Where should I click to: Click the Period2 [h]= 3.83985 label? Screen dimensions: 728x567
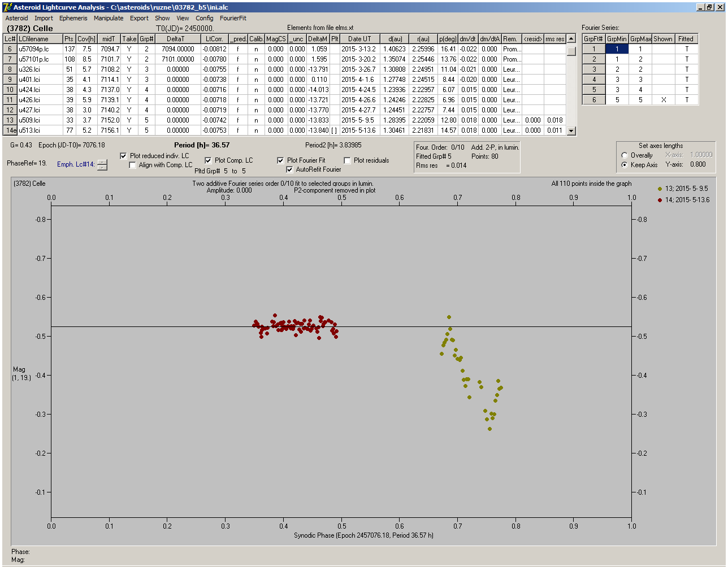click(333, 145)
